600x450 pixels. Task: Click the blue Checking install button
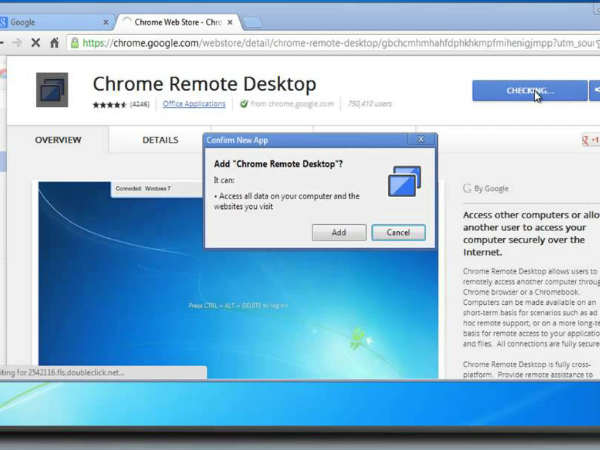point(529,91)
